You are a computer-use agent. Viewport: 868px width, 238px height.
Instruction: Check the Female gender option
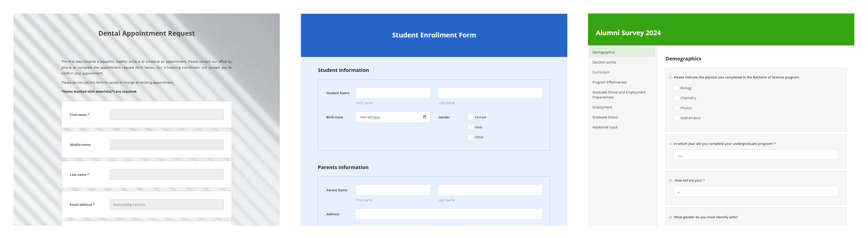tap(470, 117)
